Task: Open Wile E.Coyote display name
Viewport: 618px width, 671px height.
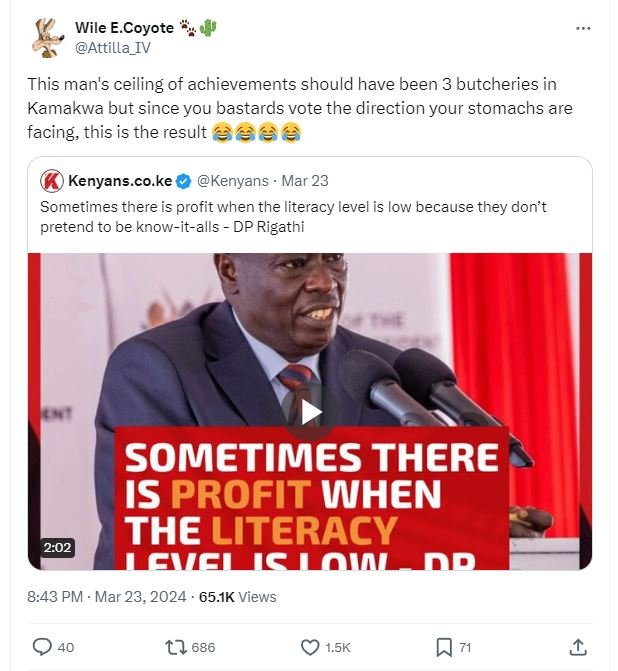Action: pos(124,27)
